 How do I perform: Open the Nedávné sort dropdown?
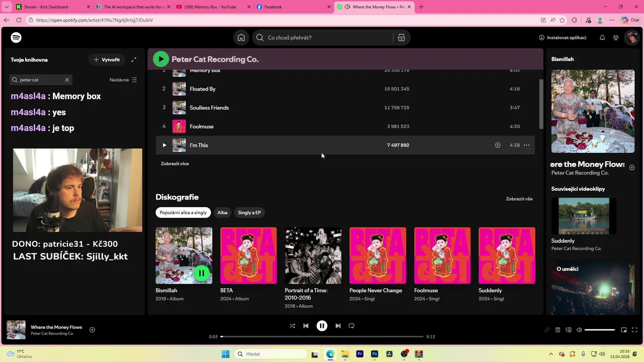point(123,80)
